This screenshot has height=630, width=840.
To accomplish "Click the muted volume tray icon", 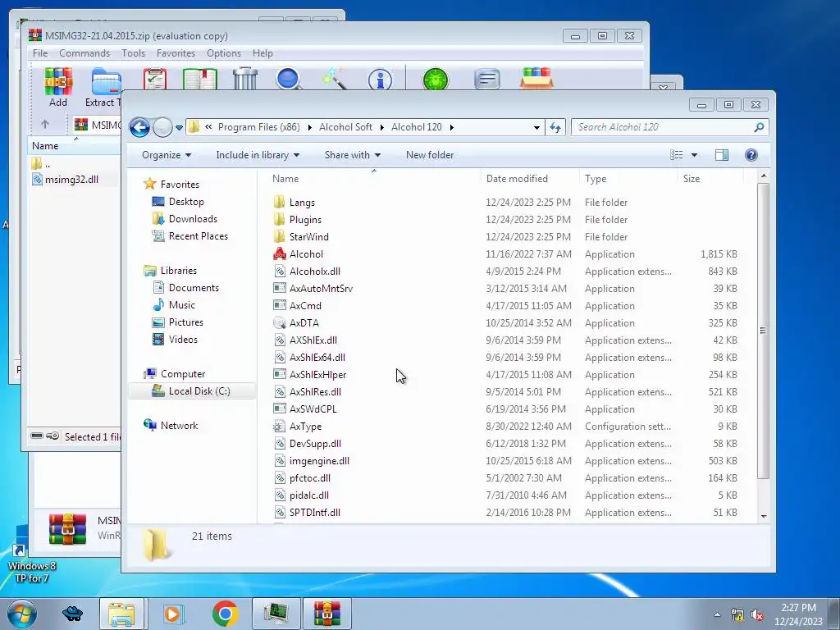I will click(x=757, y=615).
